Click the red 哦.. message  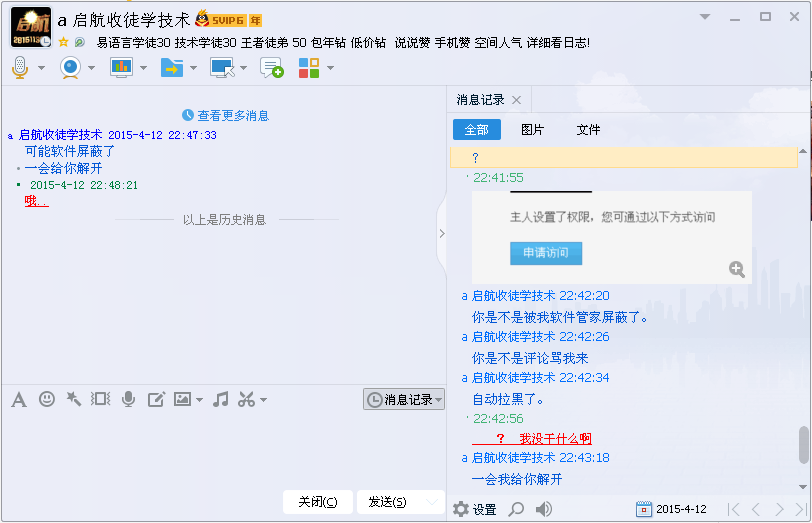pyautogui.click(x=36, y=201)
